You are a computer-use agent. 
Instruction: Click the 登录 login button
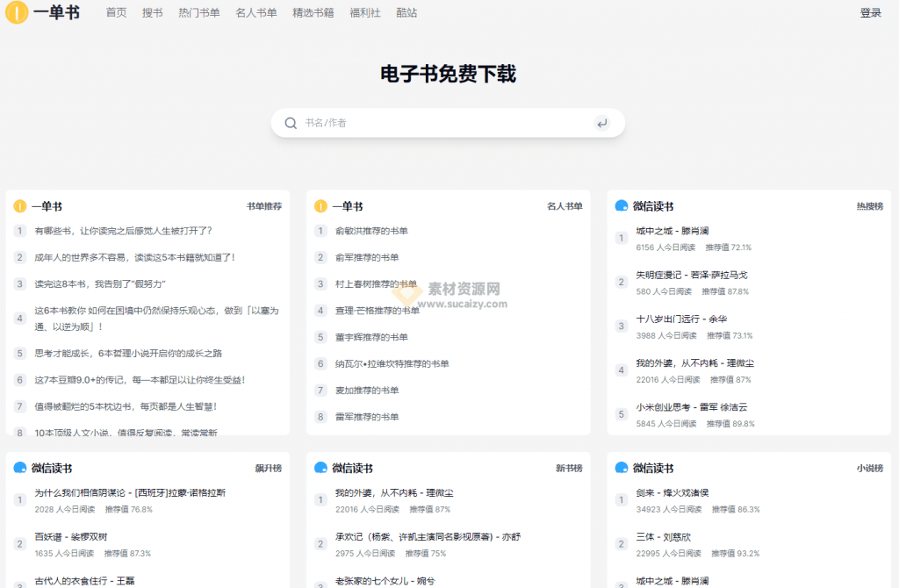point(870,12)
